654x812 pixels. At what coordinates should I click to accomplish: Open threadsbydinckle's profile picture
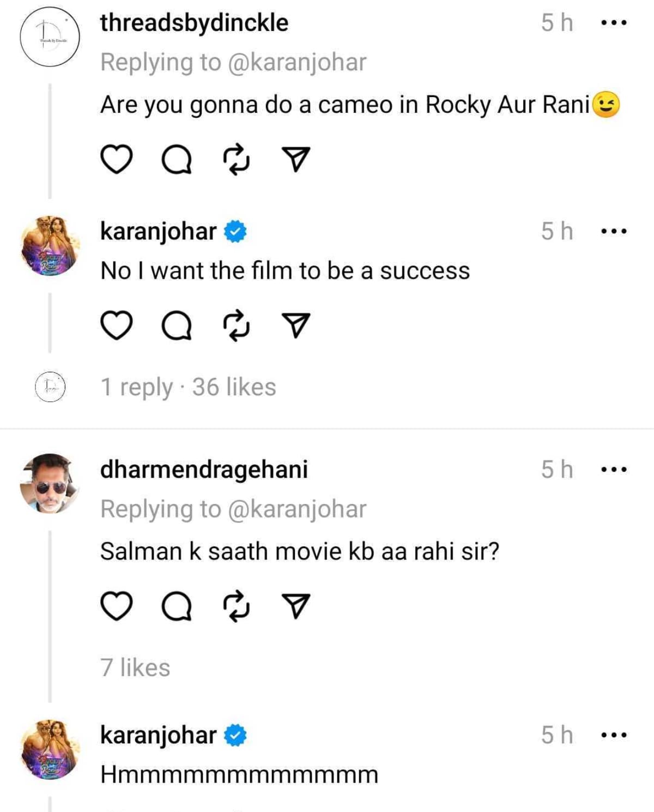click(x=50, y=37)
